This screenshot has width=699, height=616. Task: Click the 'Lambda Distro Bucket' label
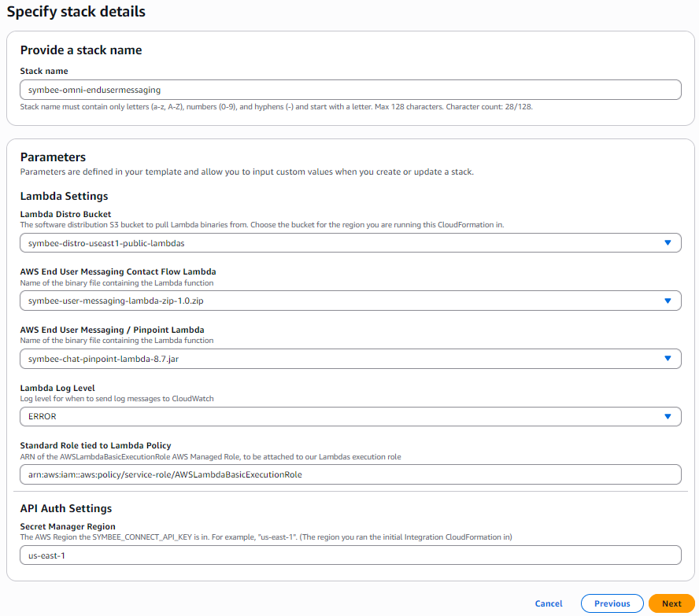click(x=65, y=214)
